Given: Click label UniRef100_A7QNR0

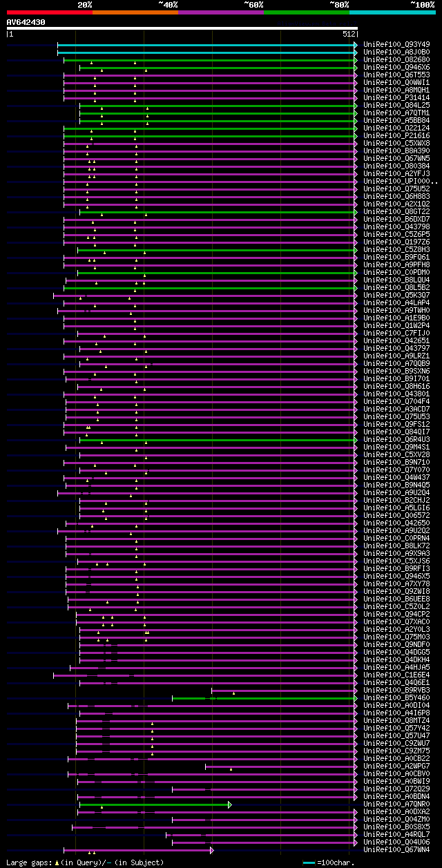Looking at the screenshot, I should tap(396, 804).
